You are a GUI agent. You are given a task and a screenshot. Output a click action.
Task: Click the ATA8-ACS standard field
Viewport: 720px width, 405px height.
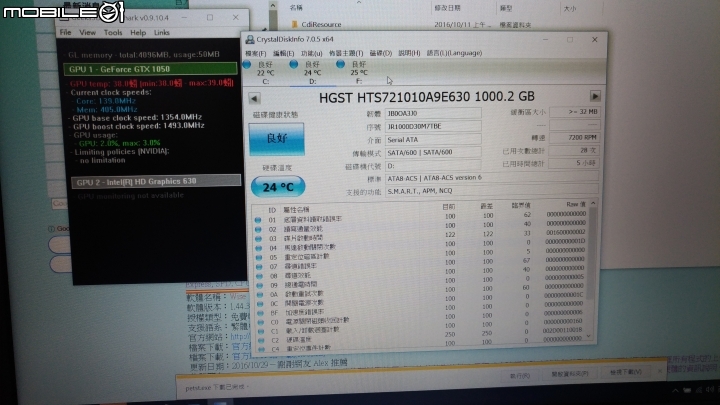coord(492,178)
